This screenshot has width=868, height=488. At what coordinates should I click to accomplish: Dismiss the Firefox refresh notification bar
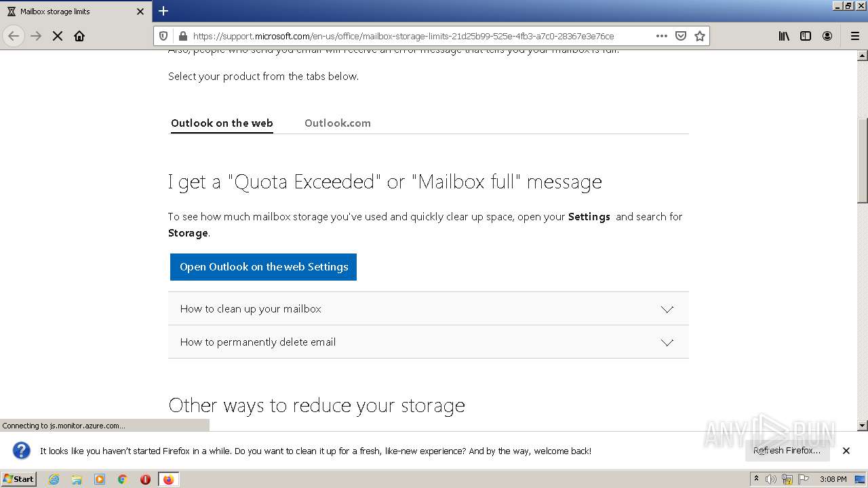846,451
